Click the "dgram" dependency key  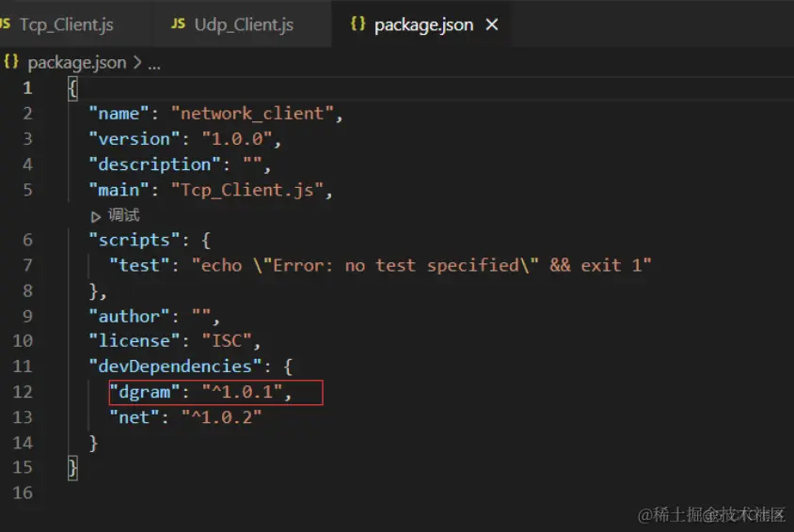tap(144, 392)
